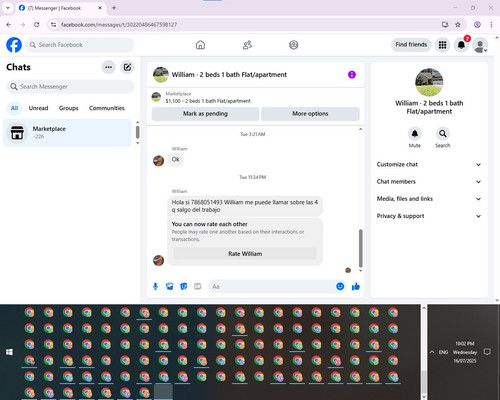Open Chats options three-dots icon
Screen dimensions: 500x400
[108, 67]
